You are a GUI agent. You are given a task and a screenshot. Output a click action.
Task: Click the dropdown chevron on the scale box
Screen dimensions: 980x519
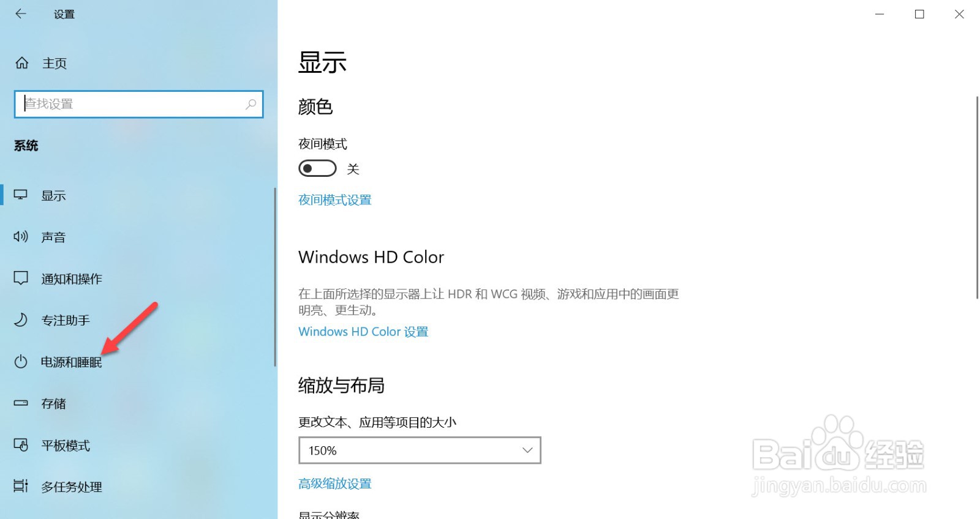pos(527,450)
